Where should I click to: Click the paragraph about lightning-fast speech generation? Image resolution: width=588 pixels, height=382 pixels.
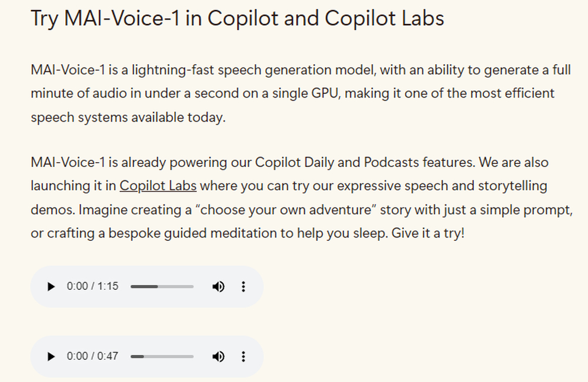(x=294, y=93)
